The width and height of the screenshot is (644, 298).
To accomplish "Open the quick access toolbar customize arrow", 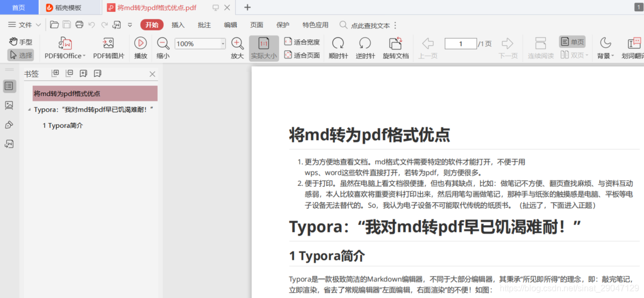I will [130, 25].
